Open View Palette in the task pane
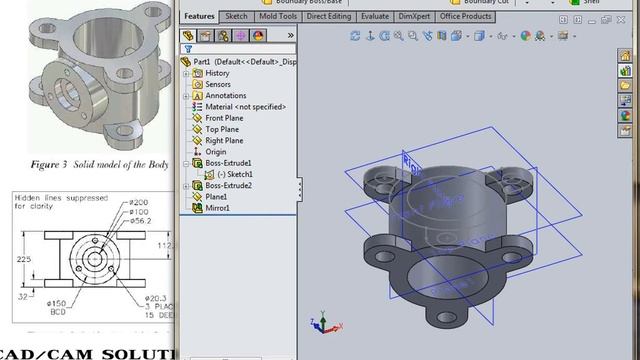This screenshot has height=360, width=640. 625,101
